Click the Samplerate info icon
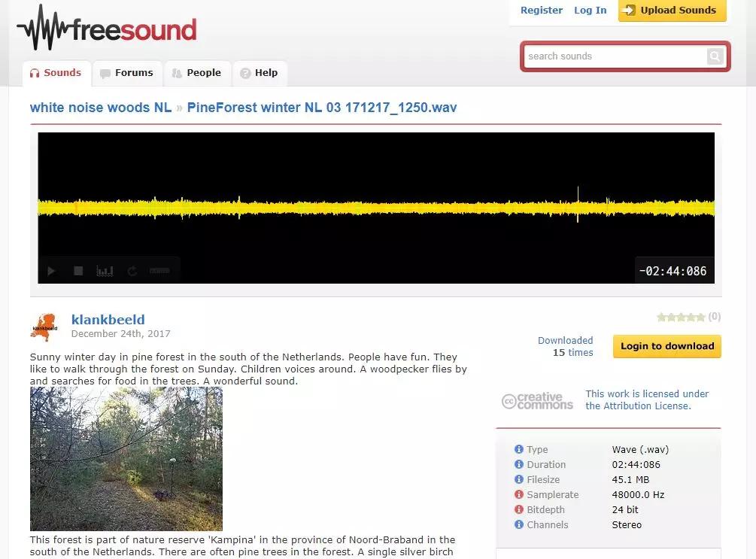This screenshot has width=756, height=559. (x=519, y=494)
